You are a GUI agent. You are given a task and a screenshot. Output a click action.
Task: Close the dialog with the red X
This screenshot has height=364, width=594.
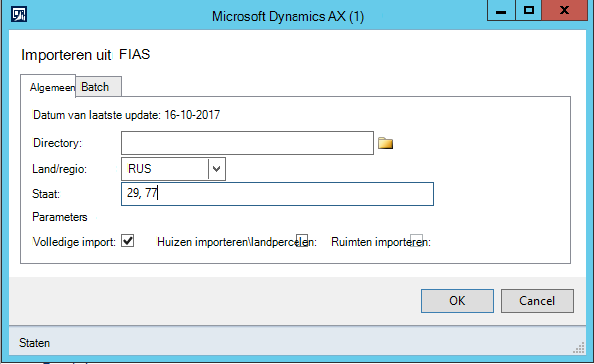pos(564,11)
